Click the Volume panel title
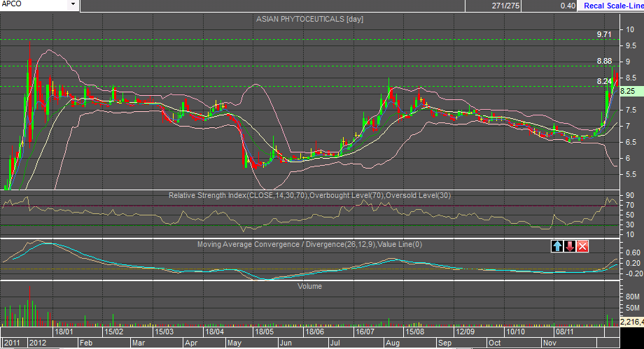Image resolution: width=644 pixels, height=349 pixels. click(x=309, y=286)
